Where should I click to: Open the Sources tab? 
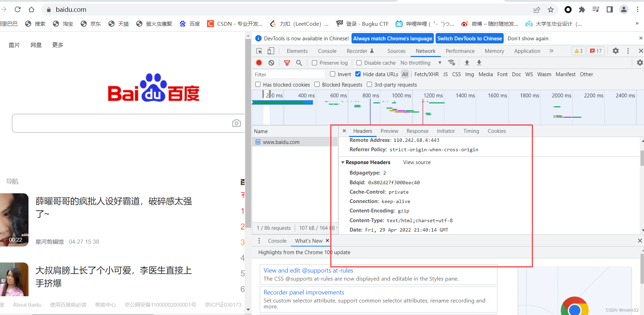click(x=396, y=51)
